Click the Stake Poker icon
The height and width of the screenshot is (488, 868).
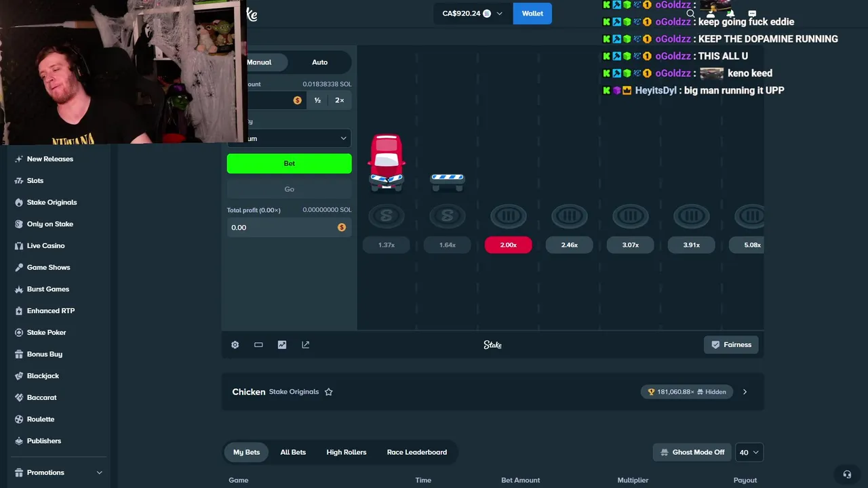point(19,332)
